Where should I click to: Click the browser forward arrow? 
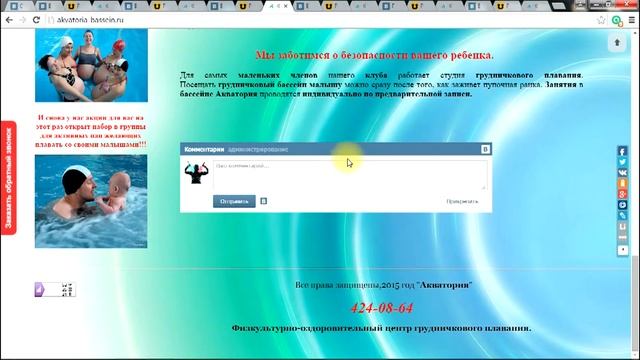pyautogui.click(x=23, y=20)
